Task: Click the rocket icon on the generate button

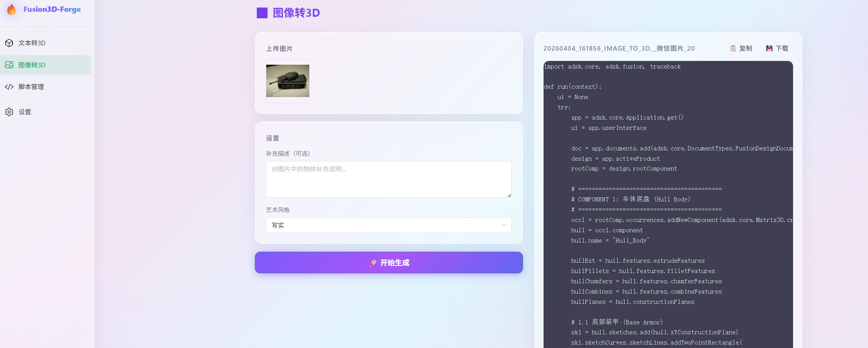Action: pos(373,263)
